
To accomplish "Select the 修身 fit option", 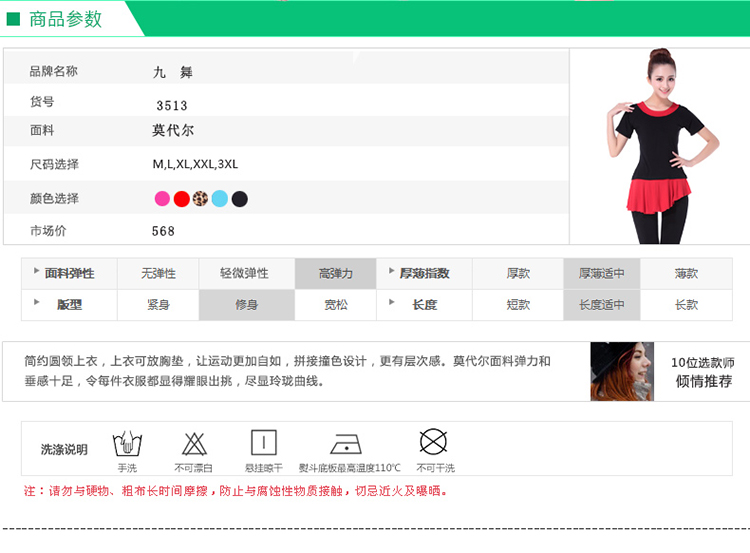I will click(246, 305).
